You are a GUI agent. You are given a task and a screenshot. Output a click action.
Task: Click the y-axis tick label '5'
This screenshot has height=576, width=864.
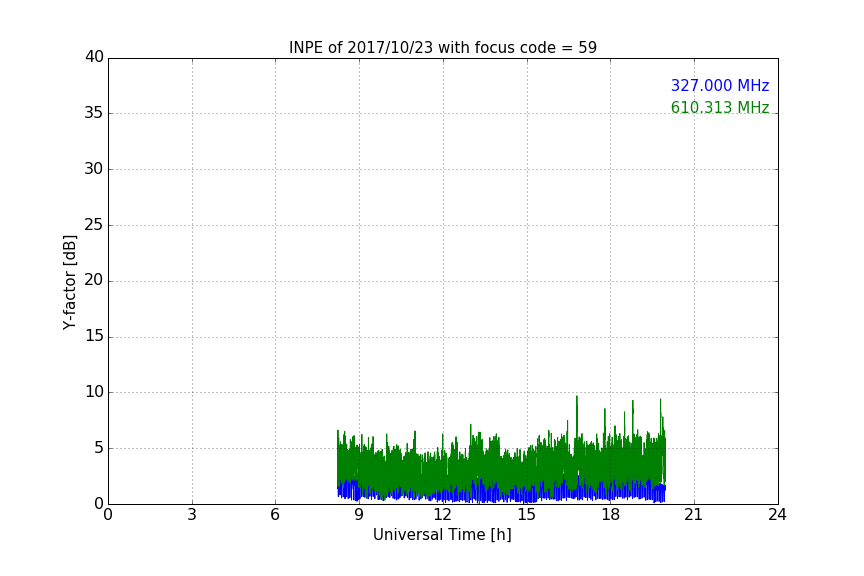point(99,448)
